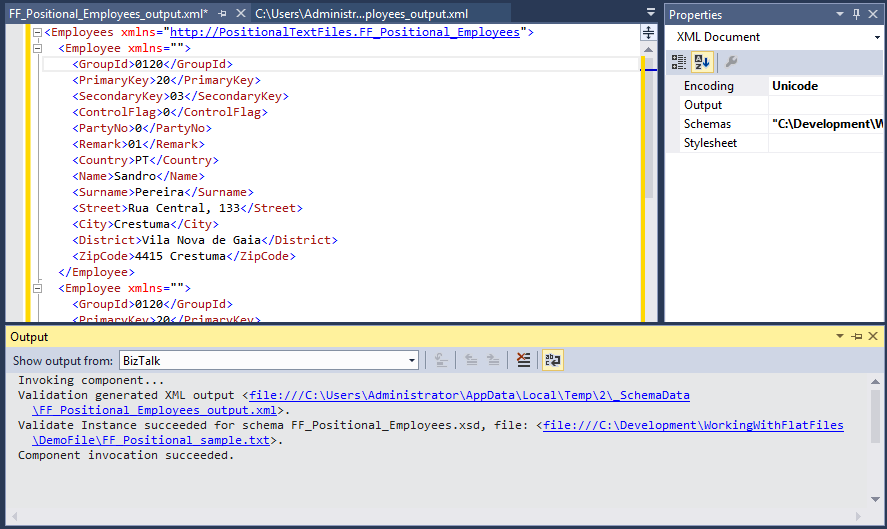887x529 pixels.
Task: Pin the FF_Positional_Employees_output.xml tab
Action: pos(223,14)
